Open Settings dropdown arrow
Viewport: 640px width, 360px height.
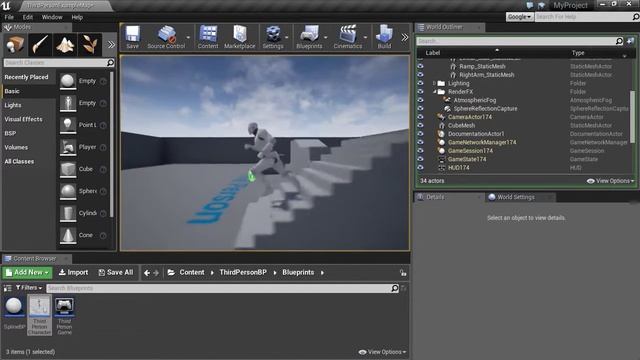click(x=287, y=37)
